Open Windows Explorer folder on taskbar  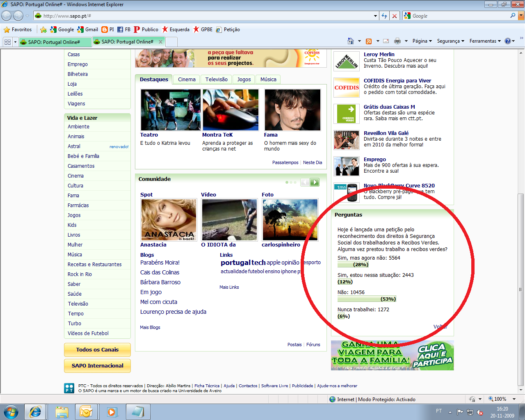[62, 412]
